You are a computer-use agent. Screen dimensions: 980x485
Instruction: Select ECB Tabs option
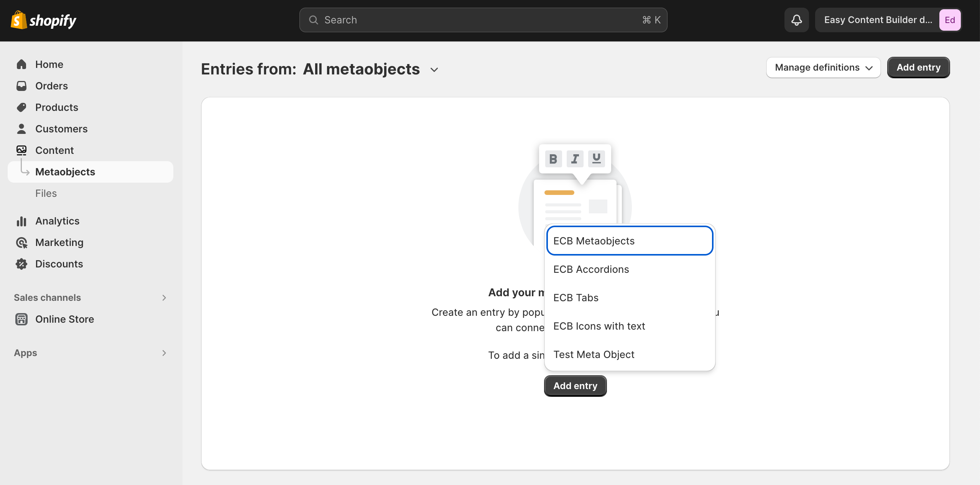tap(630, 298)
